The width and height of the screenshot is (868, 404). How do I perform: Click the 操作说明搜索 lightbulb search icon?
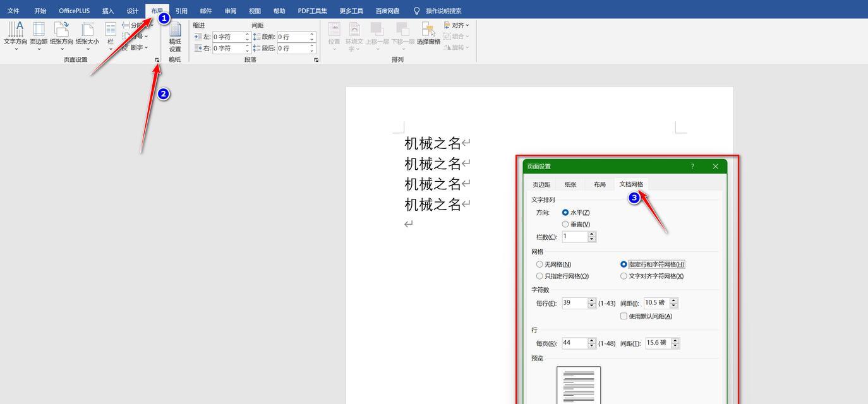416,11
